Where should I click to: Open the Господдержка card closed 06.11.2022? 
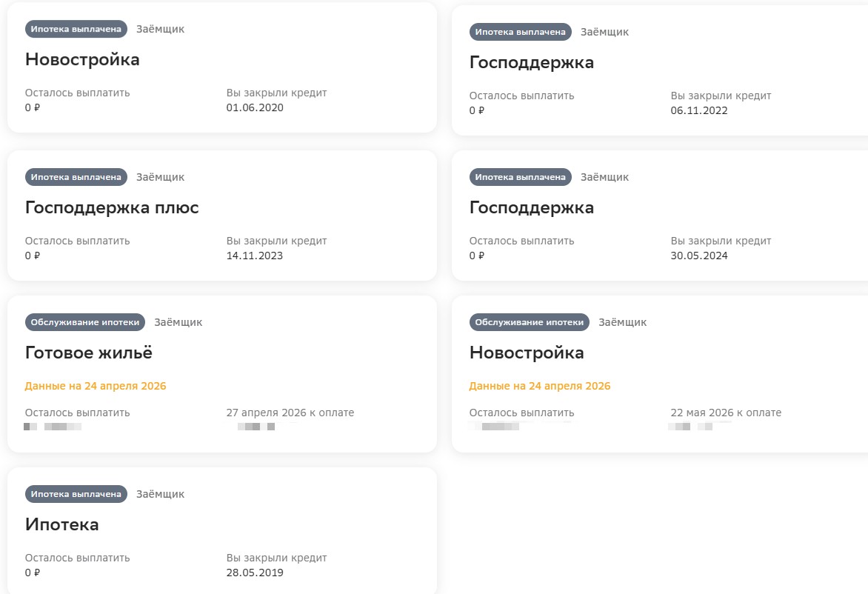pyautogui.click(x=660, y=70)
